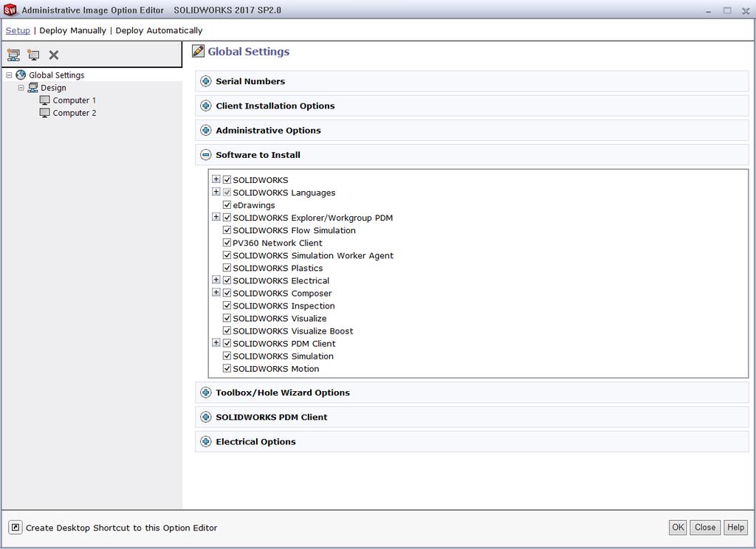Open Help with the Help button
The image size is (756, 549).
pyautogui.click(x=735, y=527)
